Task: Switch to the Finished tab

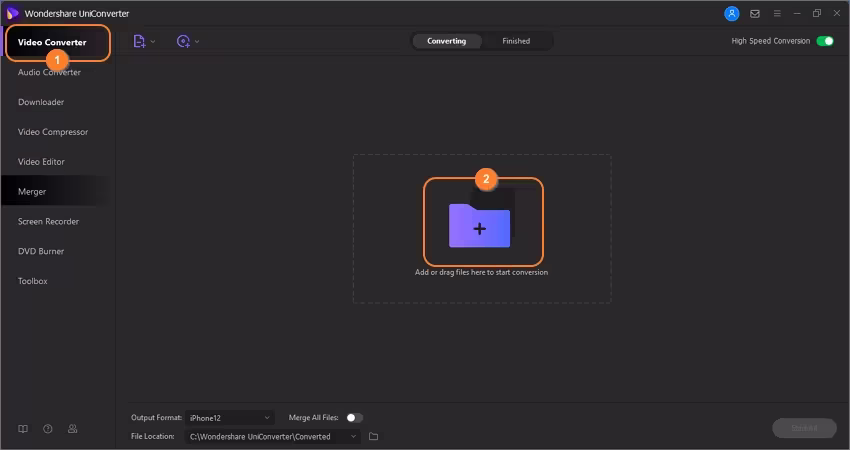Action: click(x=516, y=41)
